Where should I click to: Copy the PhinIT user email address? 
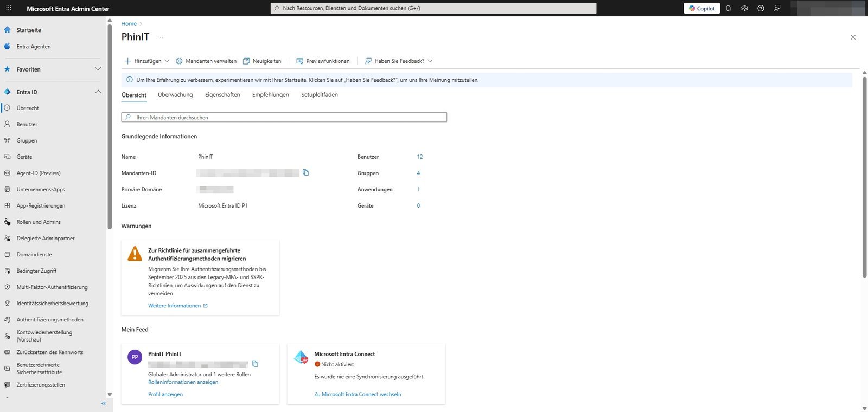pos(255,364)
